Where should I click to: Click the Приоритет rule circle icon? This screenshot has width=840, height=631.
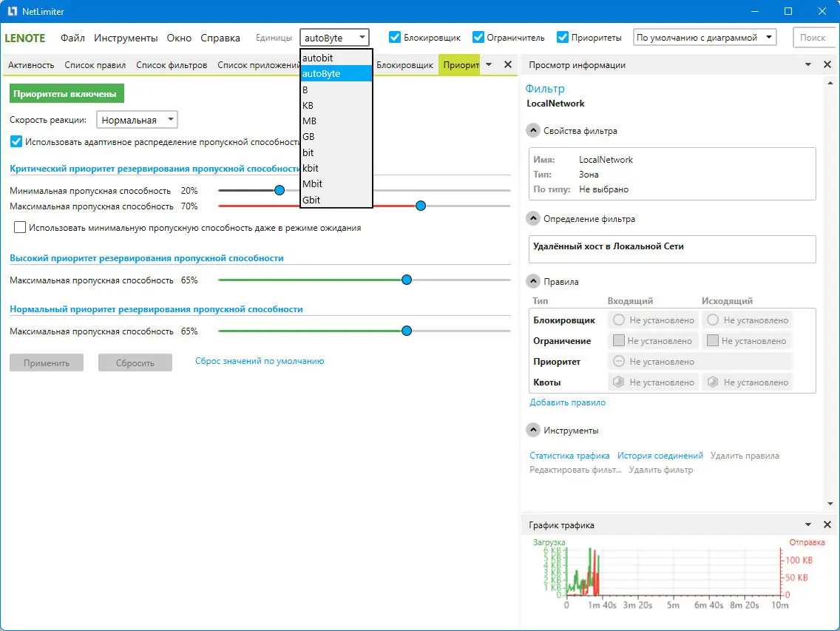click(619, 361)
